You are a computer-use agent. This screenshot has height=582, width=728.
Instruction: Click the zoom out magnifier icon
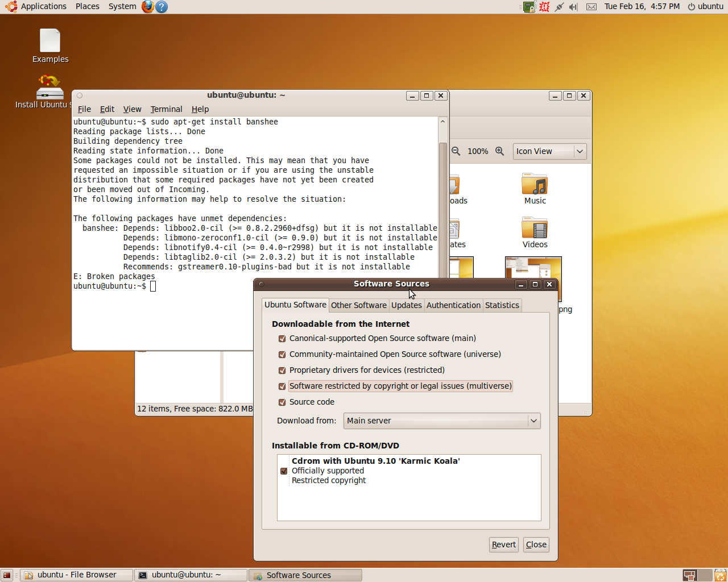(456, 151)
